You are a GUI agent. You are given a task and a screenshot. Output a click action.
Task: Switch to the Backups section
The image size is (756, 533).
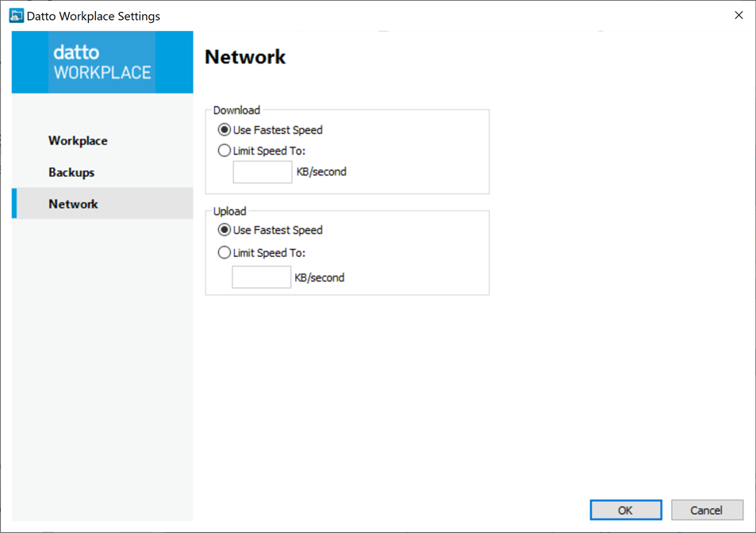click(x=71, y=172)
